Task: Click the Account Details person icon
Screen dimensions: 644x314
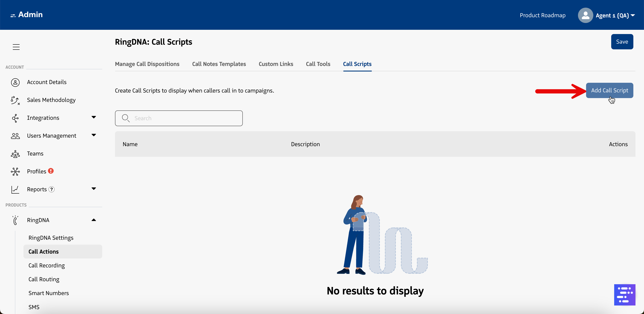Action: (15, 82)
